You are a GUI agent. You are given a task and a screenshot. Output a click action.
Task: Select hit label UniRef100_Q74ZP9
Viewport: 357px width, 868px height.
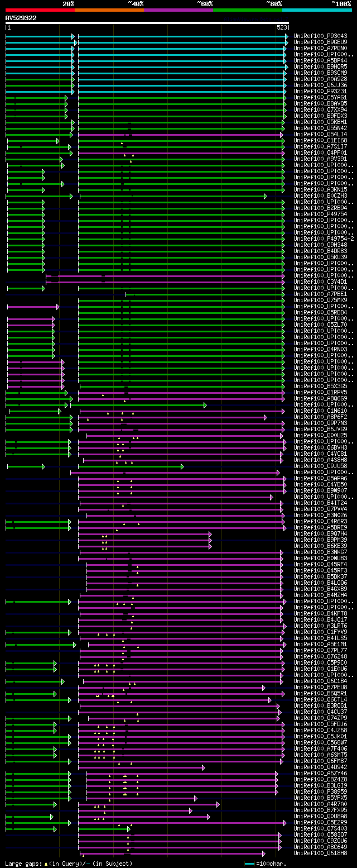[320, 718]
